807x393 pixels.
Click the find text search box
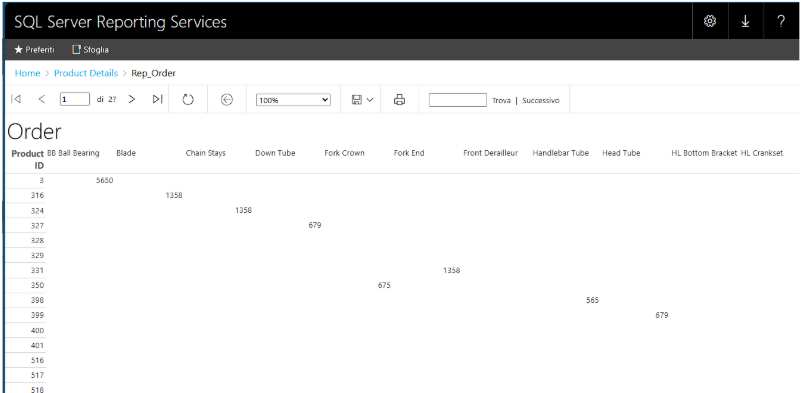(x=458, y=100)
